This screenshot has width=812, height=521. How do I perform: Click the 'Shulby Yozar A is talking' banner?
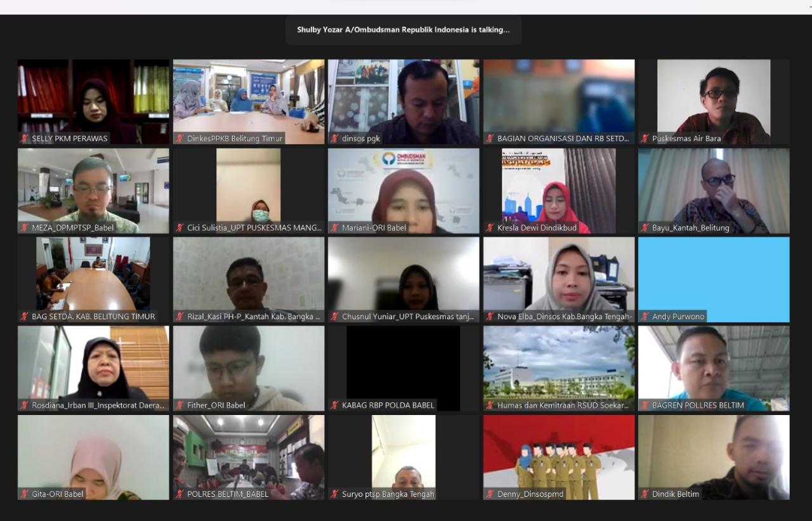click(x=403, y=30)
